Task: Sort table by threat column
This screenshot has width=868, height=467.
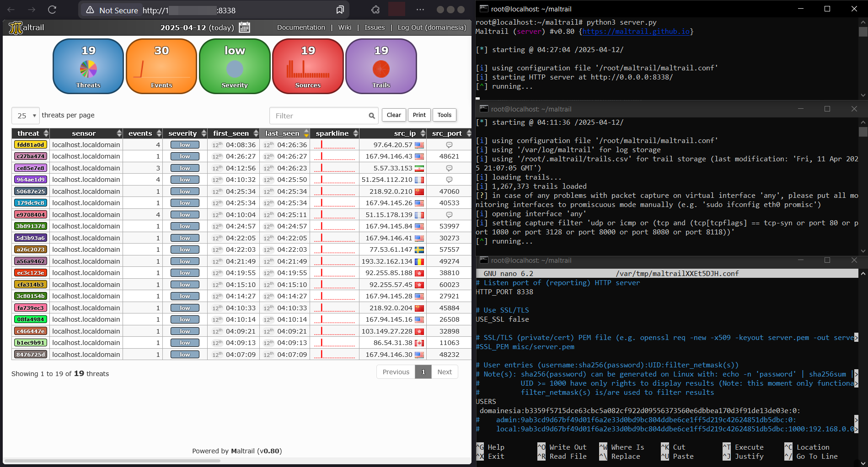Action: click(x=31, y=133)
